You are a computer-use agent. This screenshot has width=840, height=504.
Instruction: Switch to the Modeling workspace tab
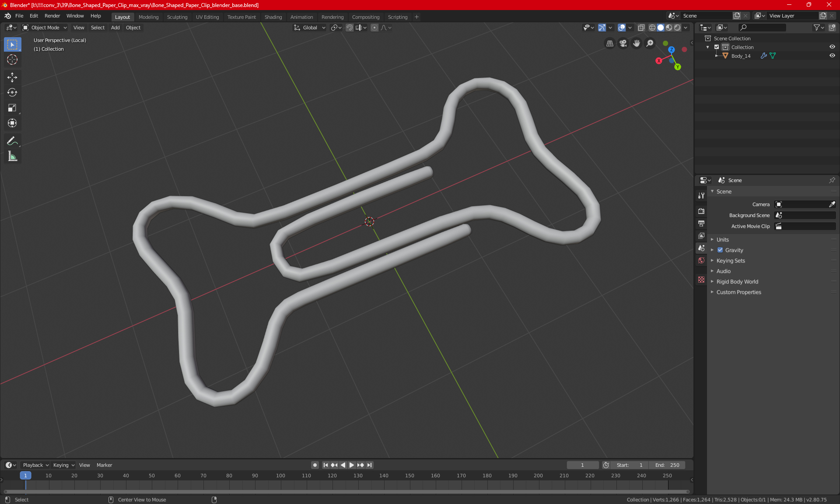(x=148, y=17)
